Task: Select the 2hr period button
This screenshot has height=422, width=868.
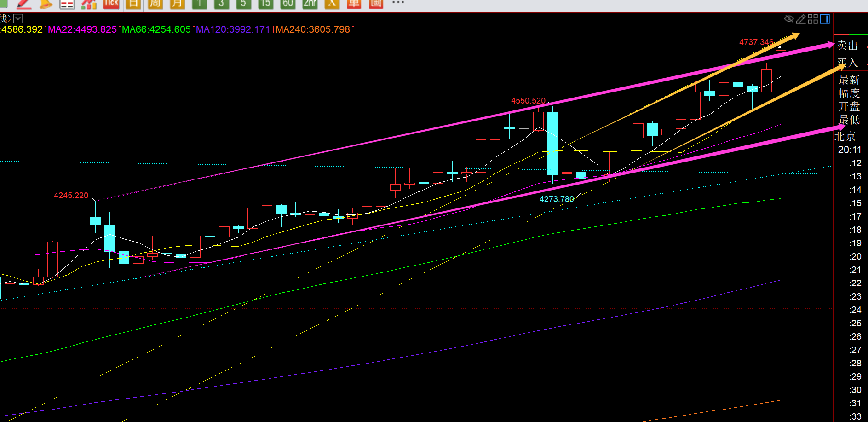Action: click(310, 4)
